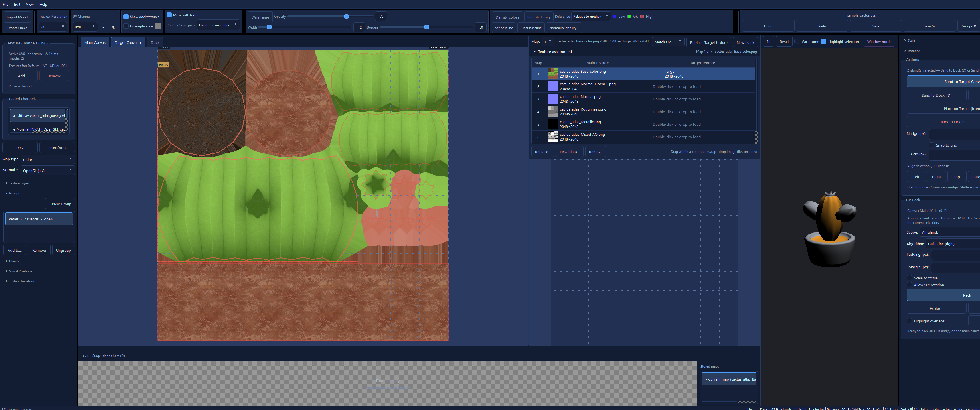Open the View menu

click(x=30, y=4)
